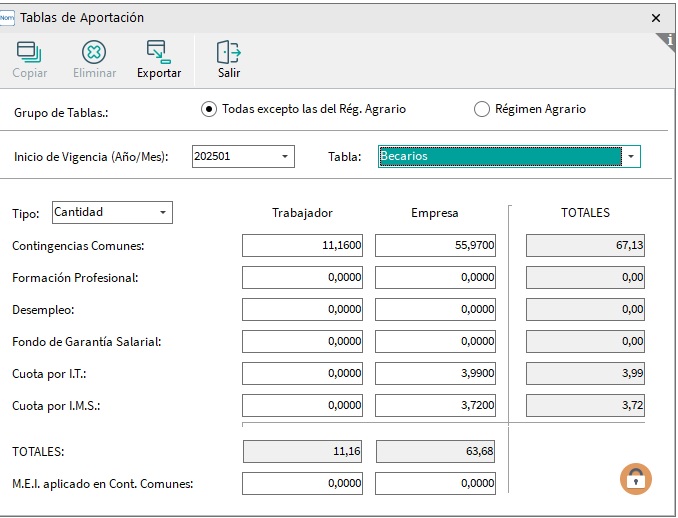
Task: Edit the Cuota por I.T. Empresa value
Action: pos(435,374)
